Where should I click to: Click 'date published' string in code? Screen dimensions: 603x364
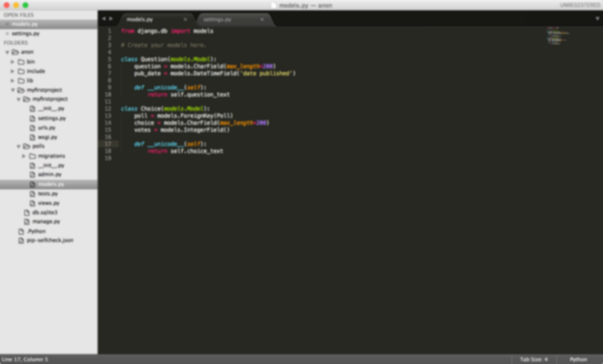tap(266, 73)
